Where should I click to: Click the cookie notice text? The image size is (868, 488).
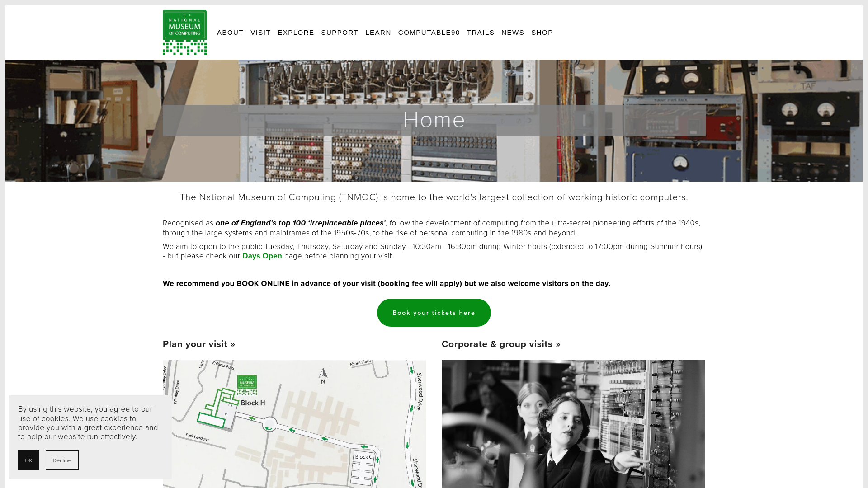point(88,423)
